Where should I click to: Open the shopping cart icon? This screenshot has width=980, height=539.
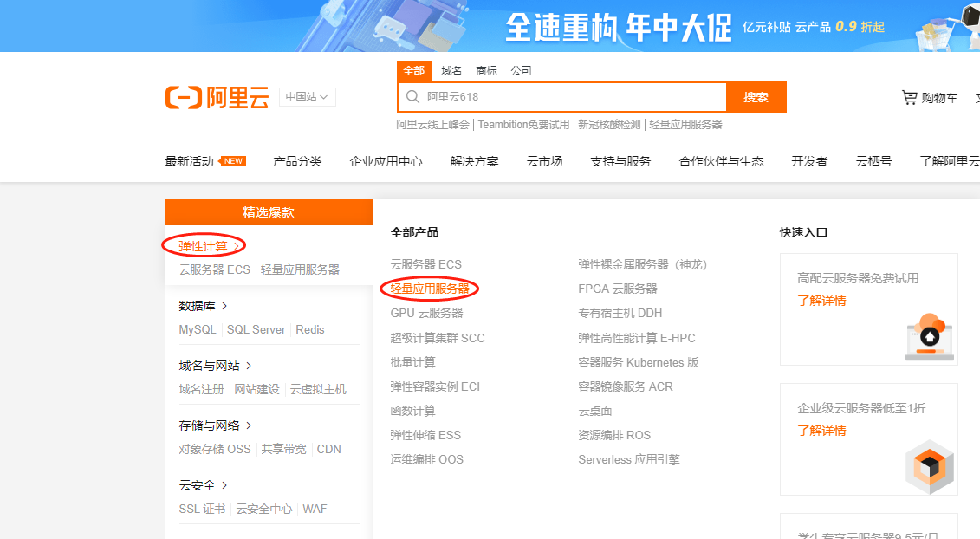click(909, 98)
